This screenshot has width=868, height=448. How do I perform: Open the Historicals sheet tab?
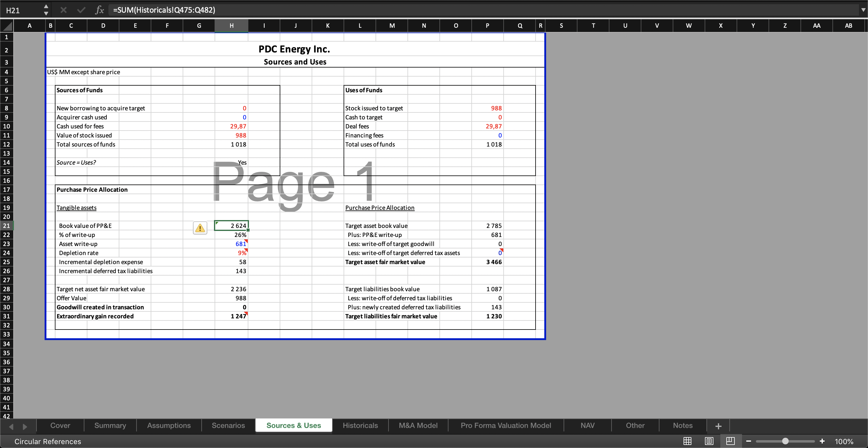pos(360,425)
